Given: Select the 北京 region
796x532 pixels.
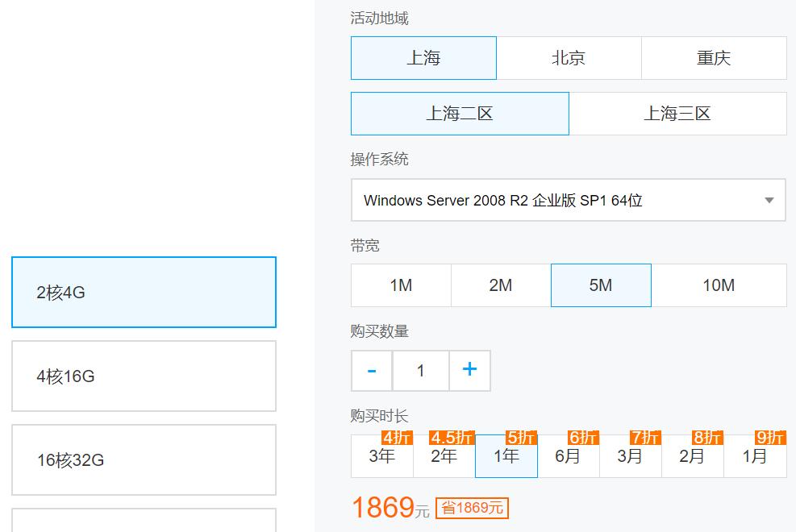Looking at the screenshot, I should pos(569,57).
